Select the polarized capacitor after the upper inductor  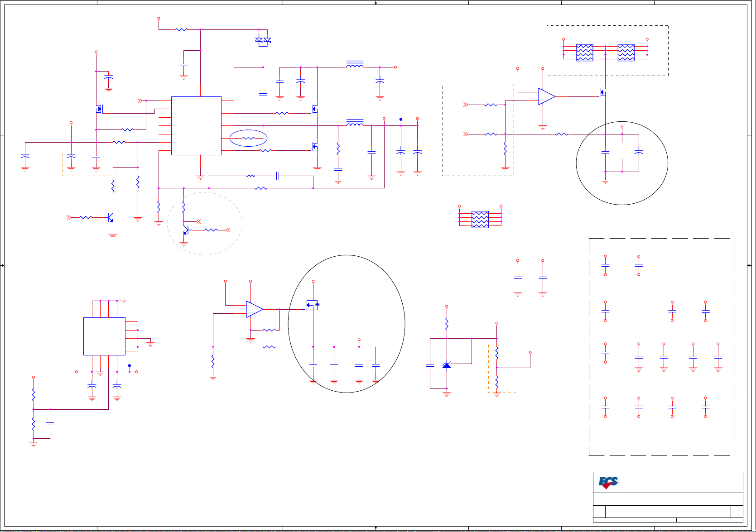(x=380, y=81)
